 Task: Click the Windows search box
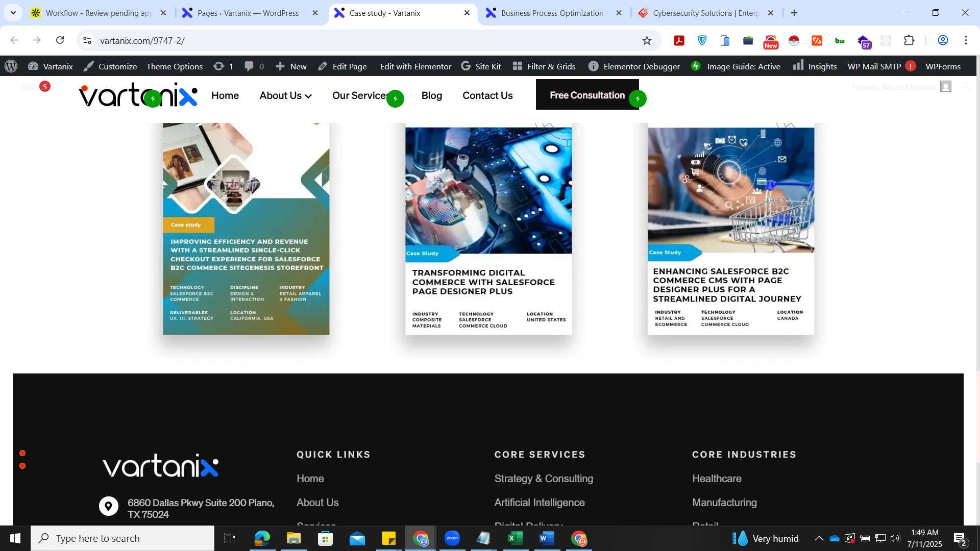click(122, 538)
